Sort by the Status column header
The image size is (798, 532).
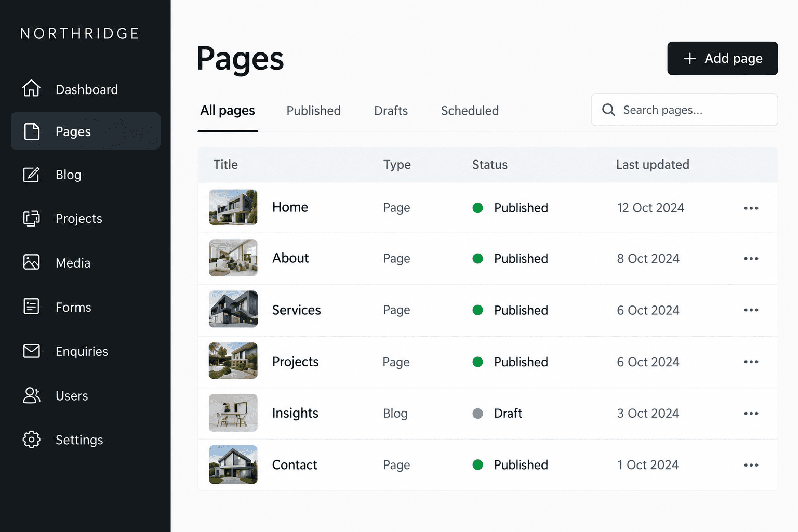[490, 165]
